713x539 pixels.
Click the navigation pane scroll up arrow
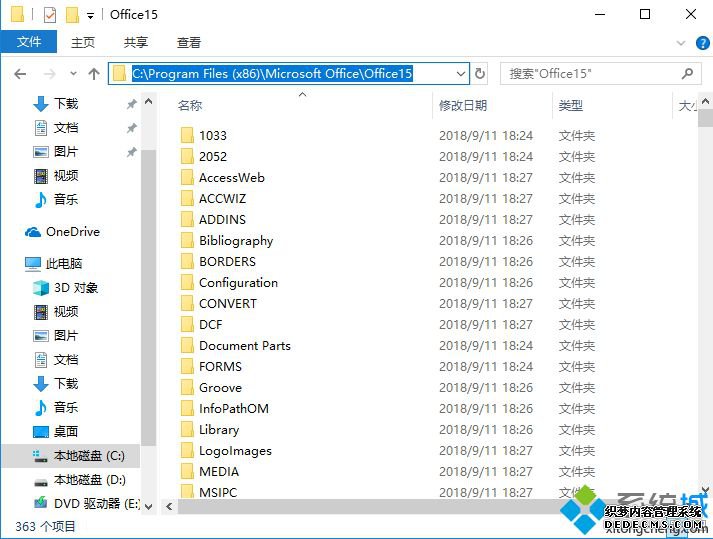149,101
